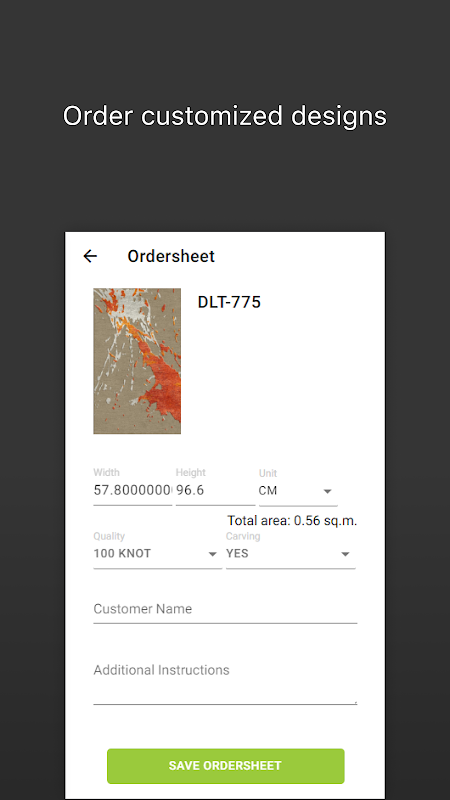Click the DLT-775 rug thumbnail
Screen dimensions: 450x800
pos(137,361)
